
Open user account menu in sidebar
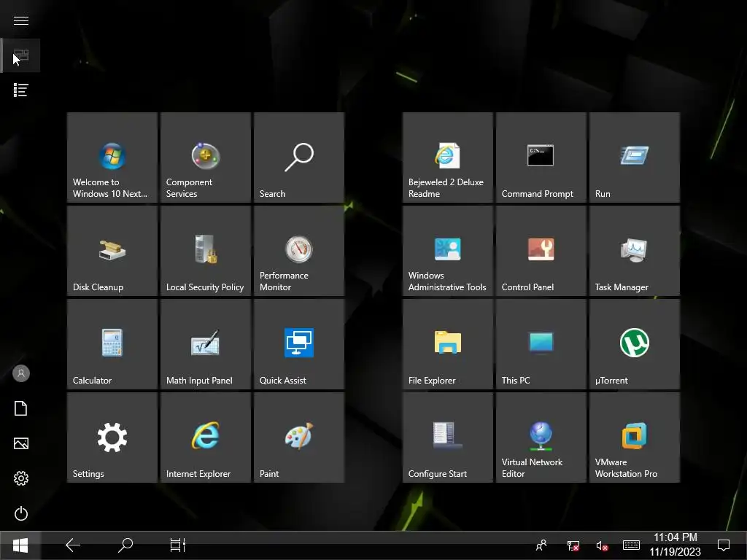pyautogui.click(x=21, y=373)
